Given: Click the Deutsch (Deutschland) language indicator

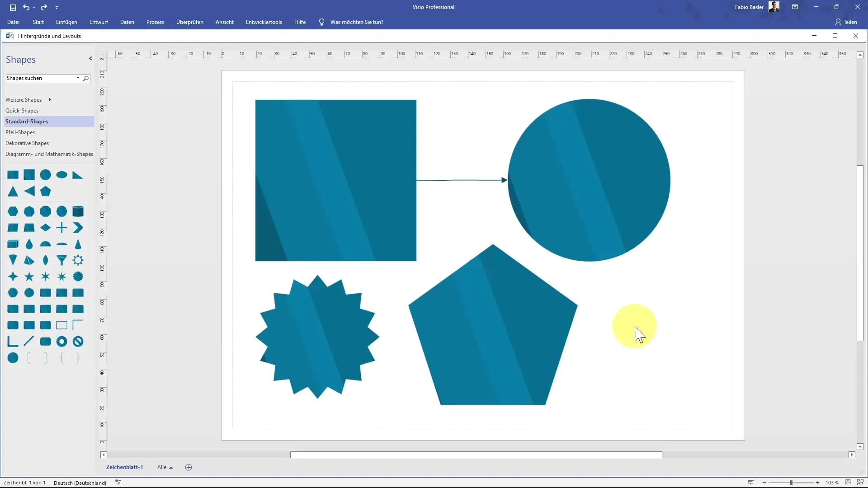Looking at the screenshot, I should pyautogui.click(x=80, y=483).
